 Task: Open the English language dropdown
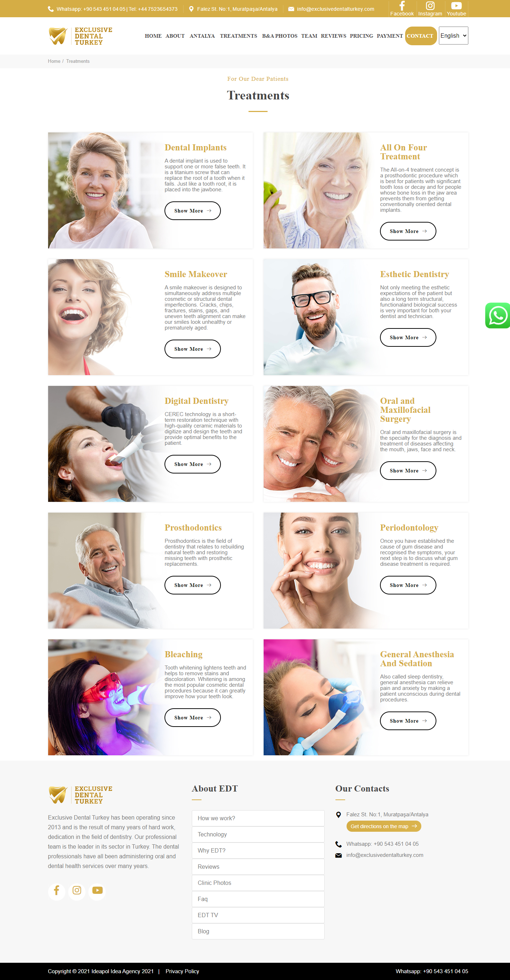(x=453, y=36)
